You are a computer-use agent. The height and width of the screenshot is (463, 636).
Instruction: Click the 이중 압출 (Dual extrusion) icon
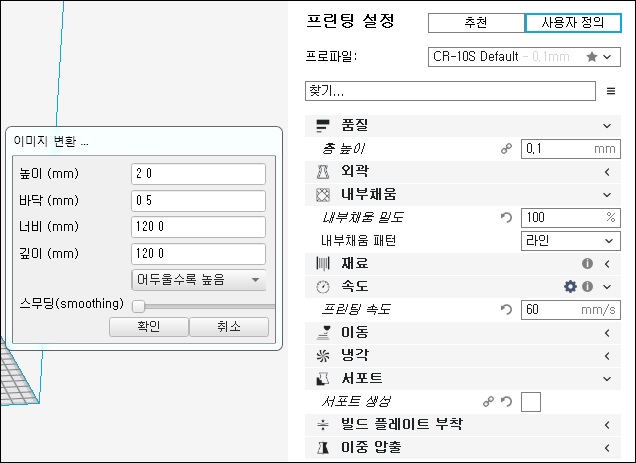pos(323,448)
